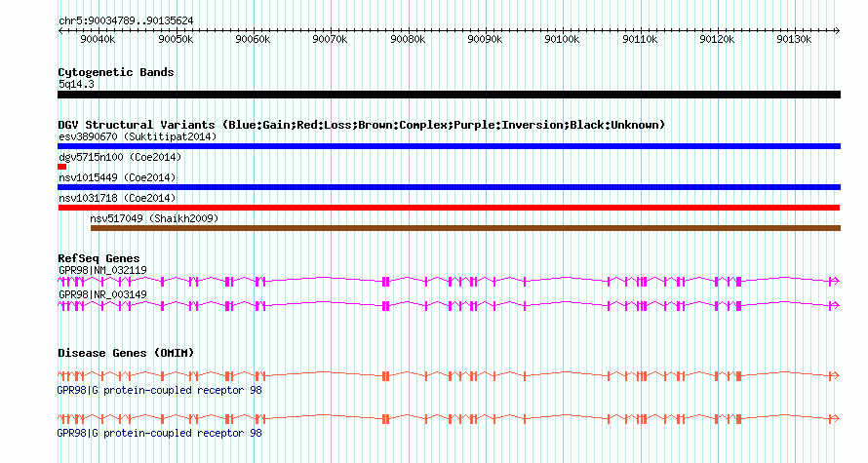Click the Disease Genes (OMIM) track title
This screenshot has height=463, width=868.
pyautogui.click(x=126, y=354)
